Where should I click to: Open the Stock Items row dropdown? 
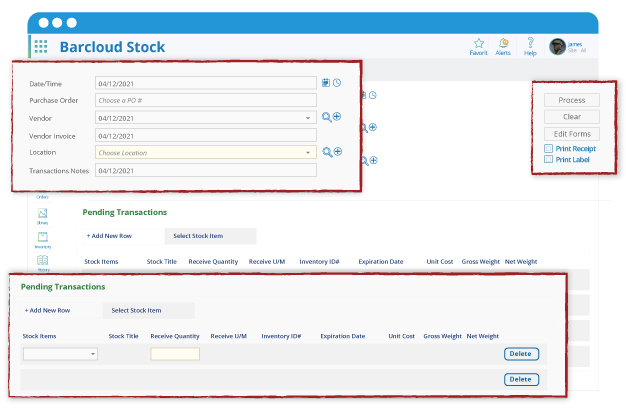pyautogui.click(x=60, y=354)
